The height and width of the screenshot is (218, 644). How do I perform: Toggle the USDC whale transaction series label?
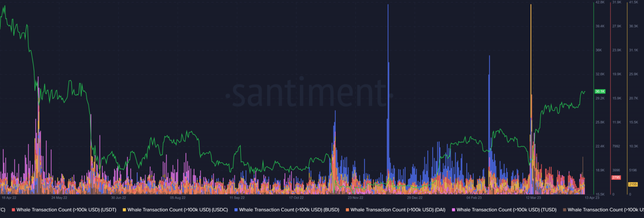(178, 210)
